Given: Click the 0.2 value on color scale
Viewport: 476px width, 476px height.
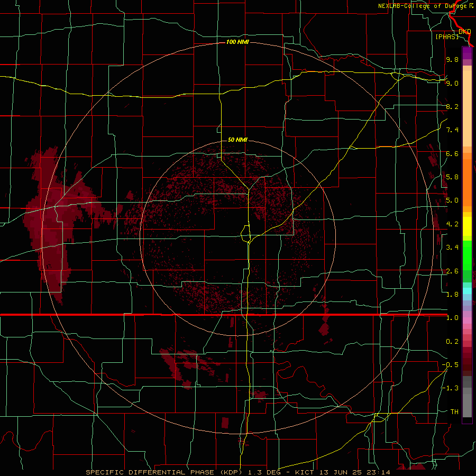Looking at the screenshot, I should click(x=452, y=342).
